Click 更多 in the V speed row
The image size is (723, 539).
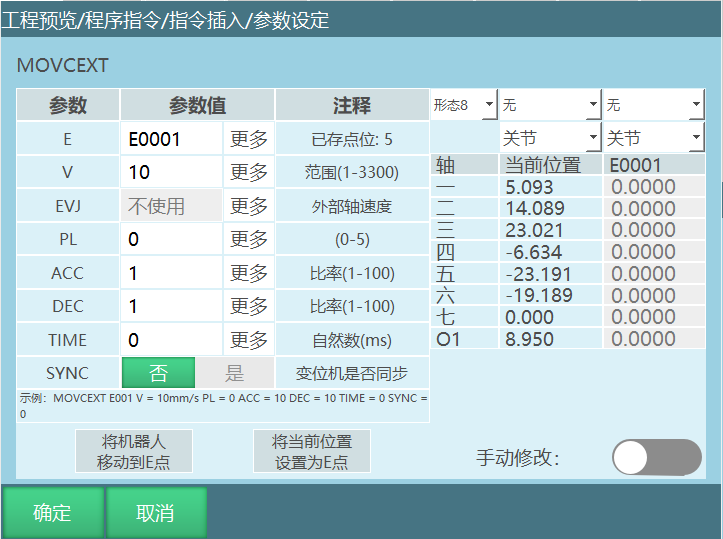click(x=248, y=172)
